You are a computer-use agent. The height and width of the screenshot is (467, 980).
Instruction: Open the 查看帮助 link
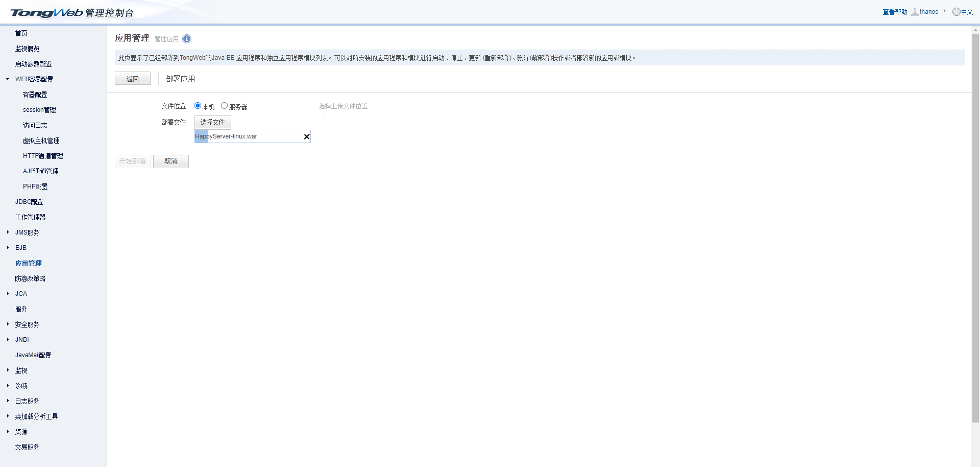coord(895,12)
